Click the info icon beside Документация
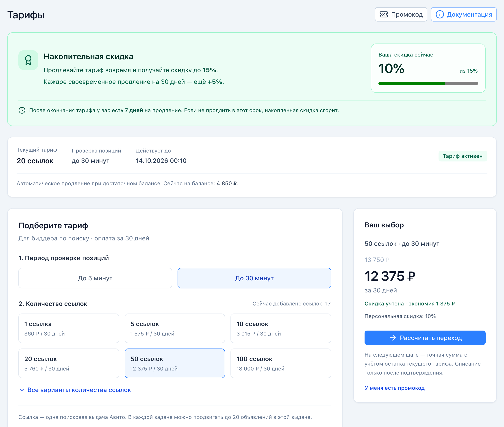 click(x=440, y=15)
